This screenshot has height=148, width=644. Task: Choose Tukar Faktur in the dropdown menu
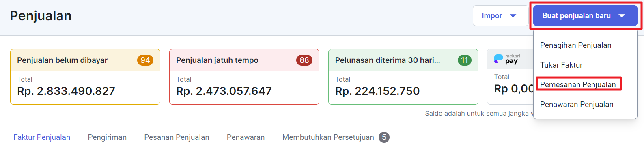coord(561,65)
